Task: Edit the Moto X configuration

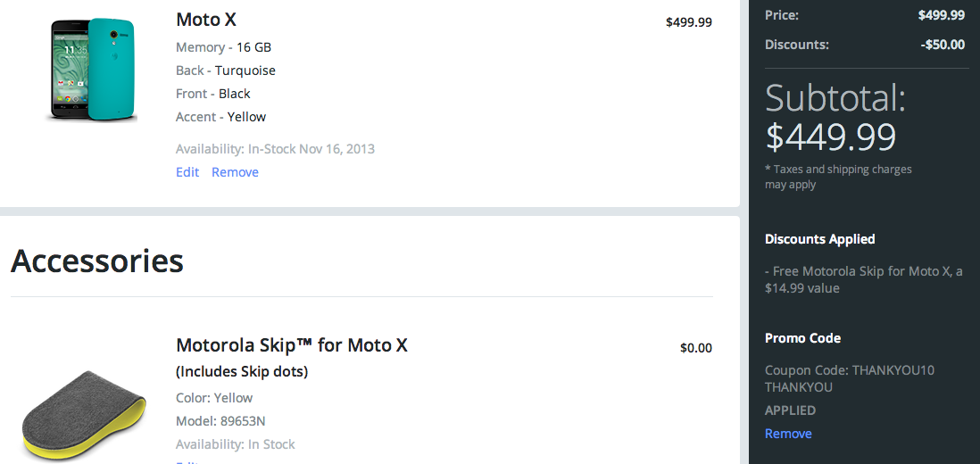Action: (x=187, y=172)
